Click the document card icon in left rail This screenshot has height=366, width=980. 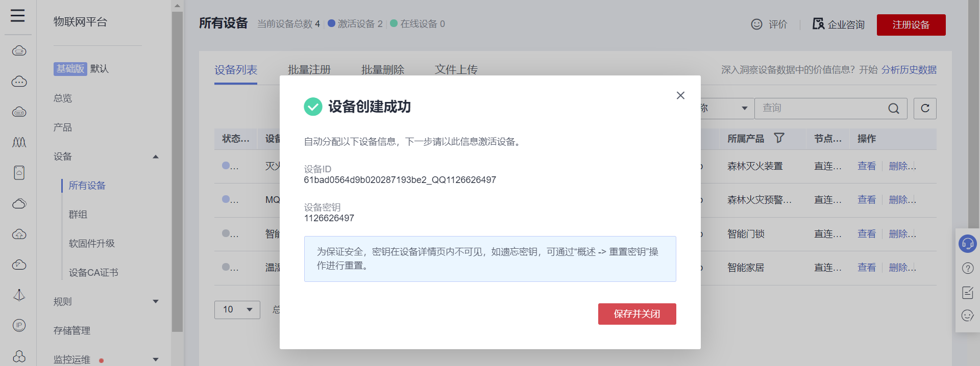(x=19, y=173)
